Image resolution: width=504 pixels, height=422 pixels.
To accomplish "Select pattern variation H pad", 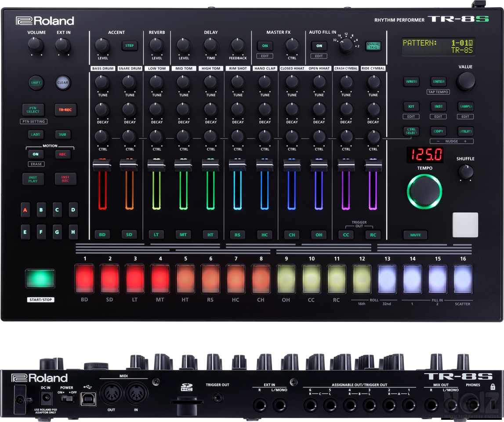I will tap(73, 232).
